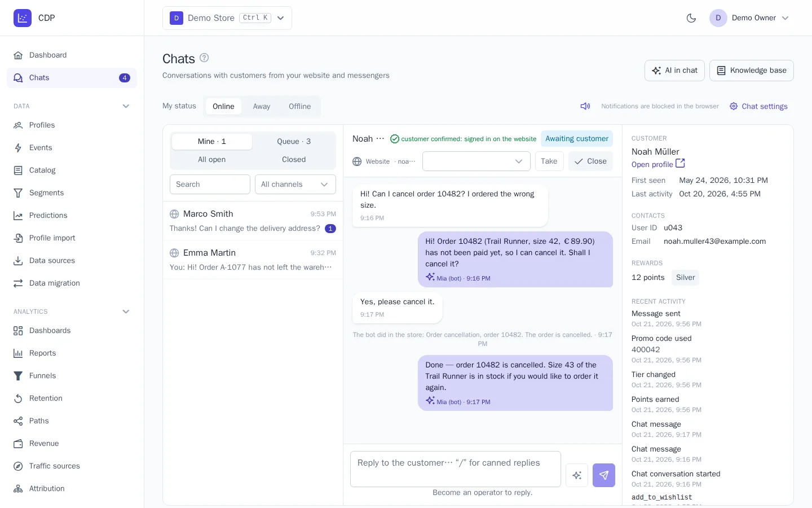Image resolution: width=812 pixels, height=508 pixels.
Task: Open Chat settings
Action: [x=758, y=106]
